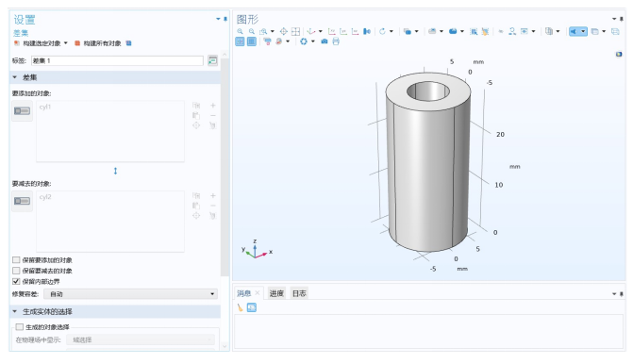Click minus icon beside objects to subtract list
This screenshot has height=364, width=633.
(x=213, y=206)
